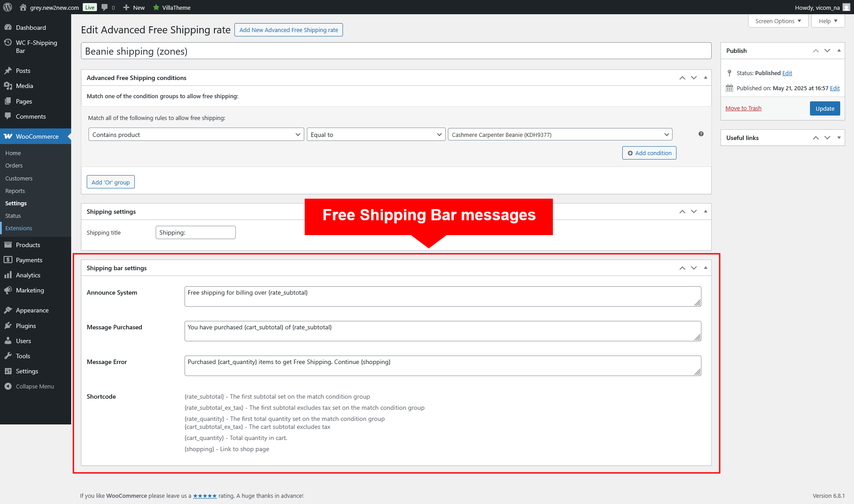Click the Message Purchased textarea

tap(443, 331)
